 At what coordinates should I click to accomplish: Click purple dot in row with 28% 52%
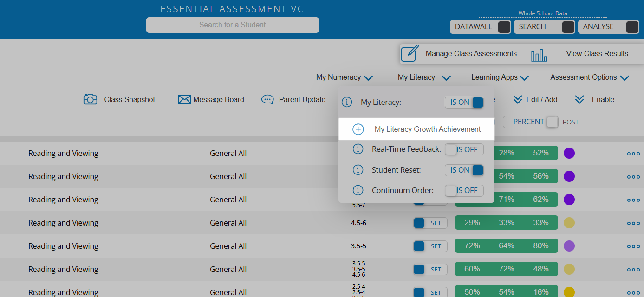click(x=569, y=153)
